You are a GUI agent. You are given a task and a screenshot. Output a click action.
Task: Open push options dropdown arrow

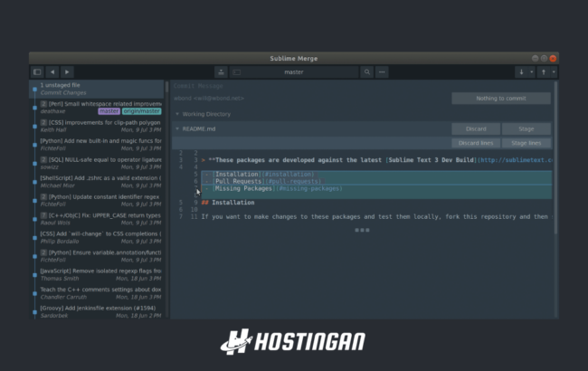tap(554, 72)
